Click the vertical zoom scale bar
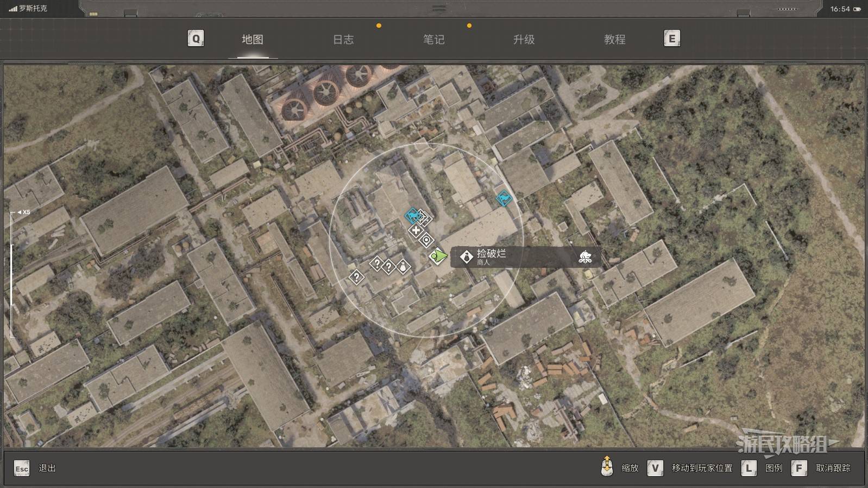The width and height of the screenshot is (868, 488). tap(12, 274)
